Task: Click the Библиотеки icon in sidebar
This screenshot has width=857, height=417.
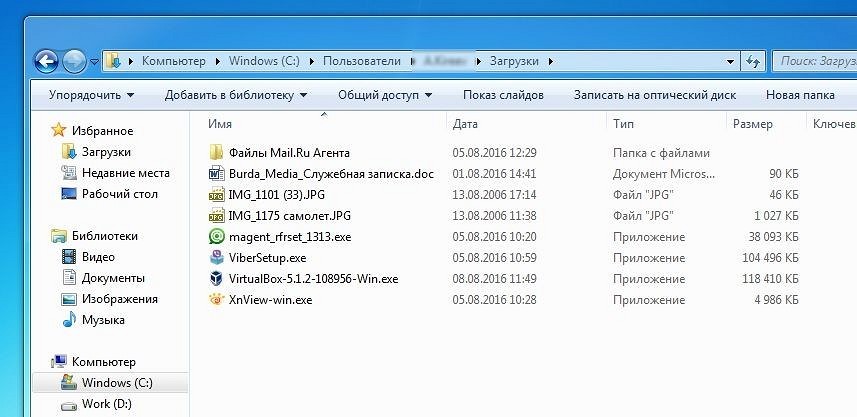Action: 58,236
